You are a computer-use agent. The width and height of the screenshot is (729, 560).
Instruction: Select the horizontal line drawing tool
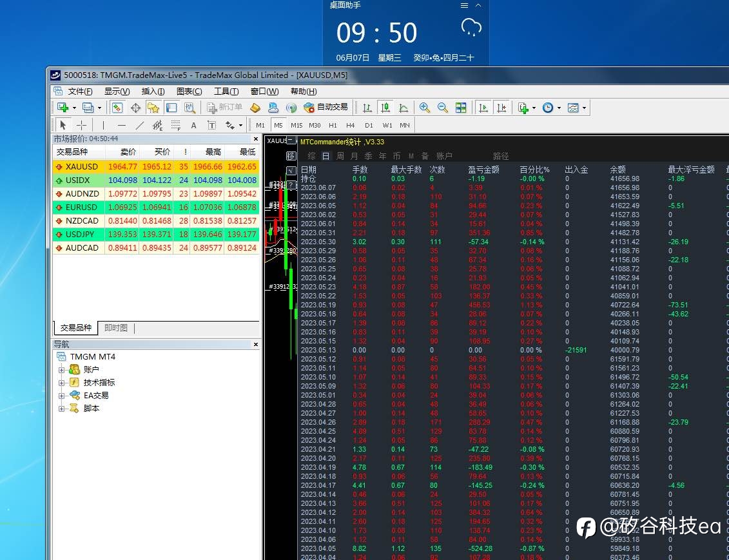point(121,125)
